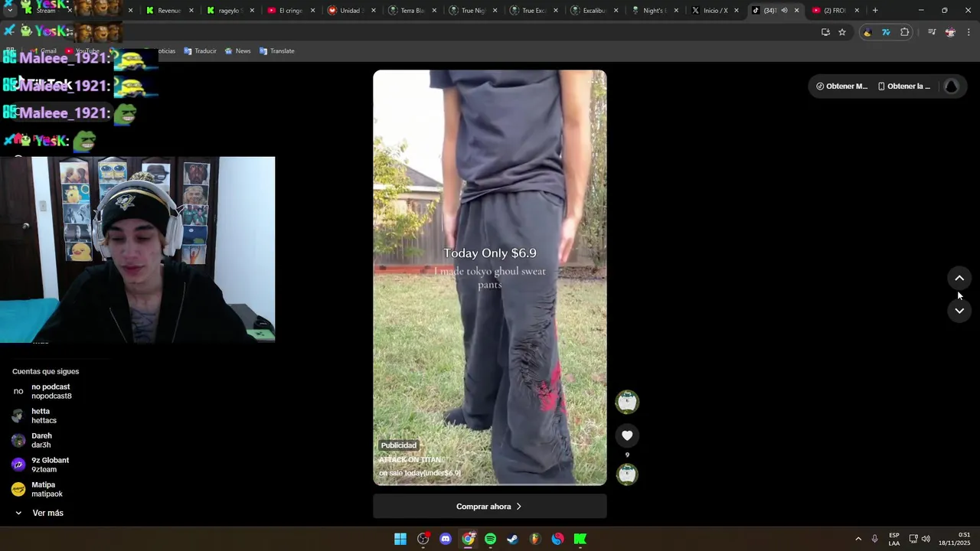Switch to the (2) FRO YouTube tab

pos(835,11)
